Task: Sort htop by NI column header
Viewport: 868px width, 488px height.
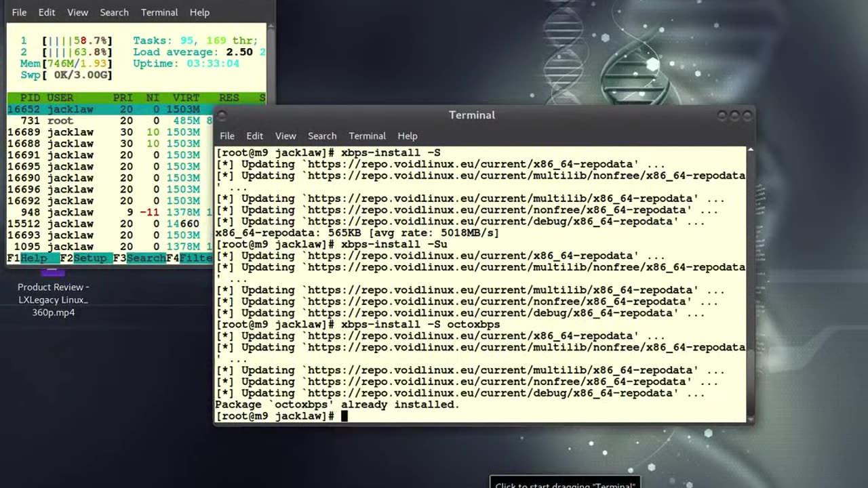Action: (x=153, y=98)
